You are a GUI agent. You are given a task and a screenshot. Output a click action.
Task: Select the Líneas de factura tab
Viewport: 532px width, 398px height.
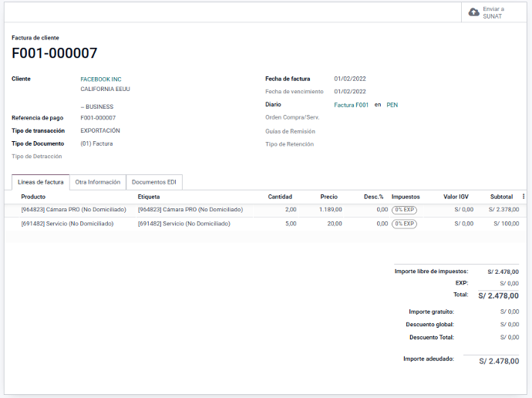(40, 182)
